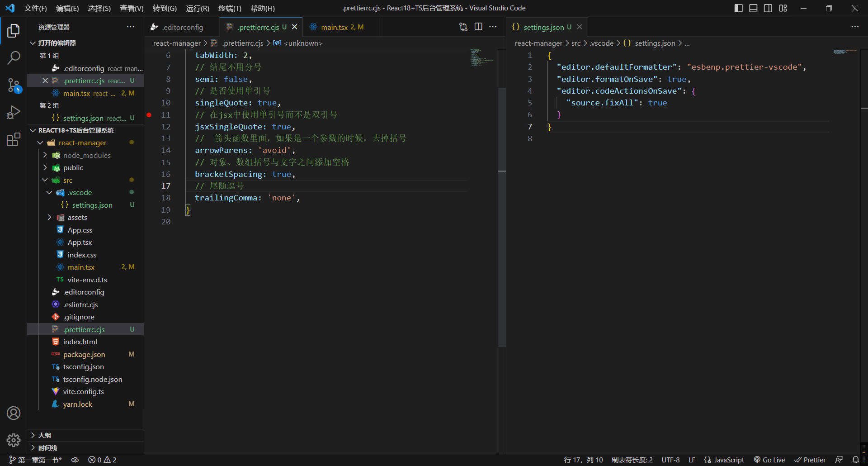The width and height of the screenshot is (868, 466).
Task: Open index.html in the file tree
Action: tap(80, 342)
